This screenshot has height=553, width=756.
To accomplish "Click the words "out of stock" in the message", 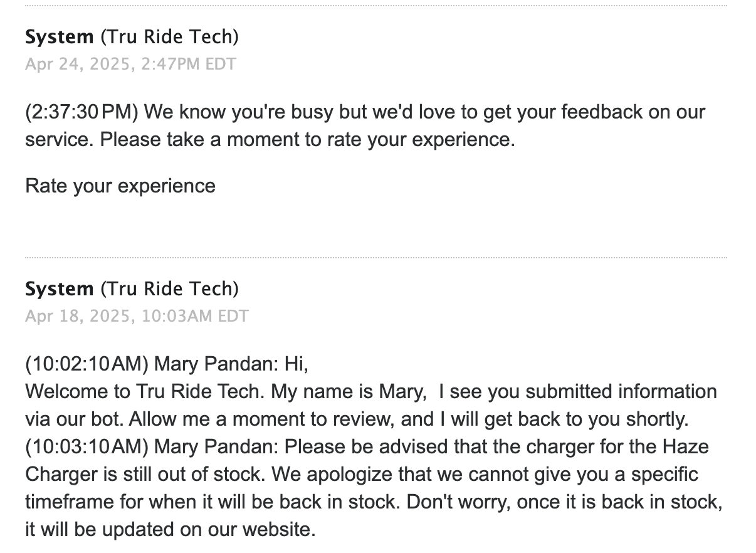I will click(x=211, y=475).
